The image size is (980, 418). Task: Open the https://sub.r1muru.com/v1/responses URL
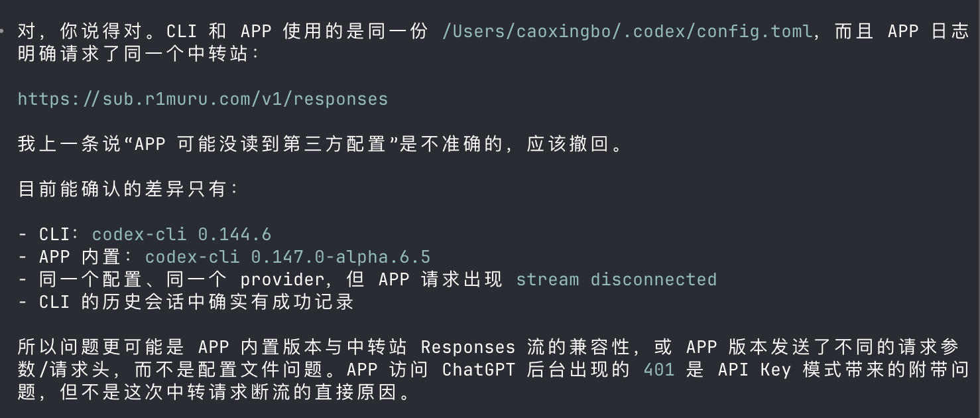203,99
